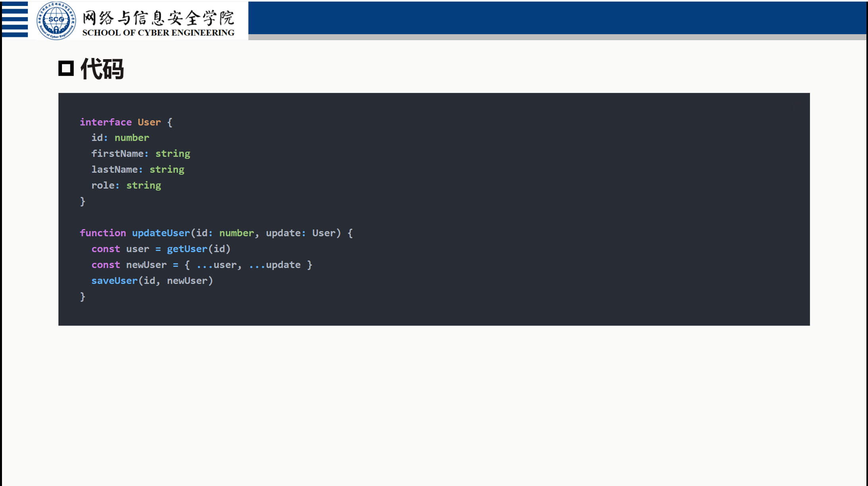Click the 'updateUser' function name
Screen dimensions: 868x486
point(161,233)
